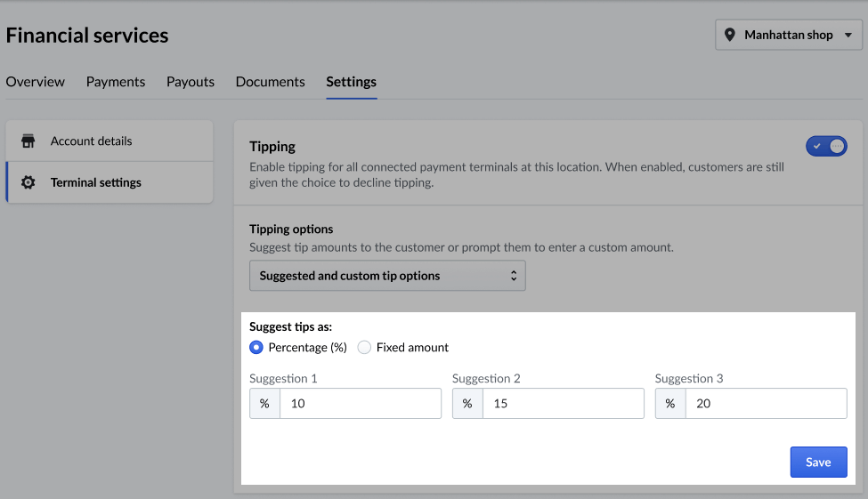This screenshot has width=868, height=499.
Task: Open the Documents tab
Action: [270, 82]
